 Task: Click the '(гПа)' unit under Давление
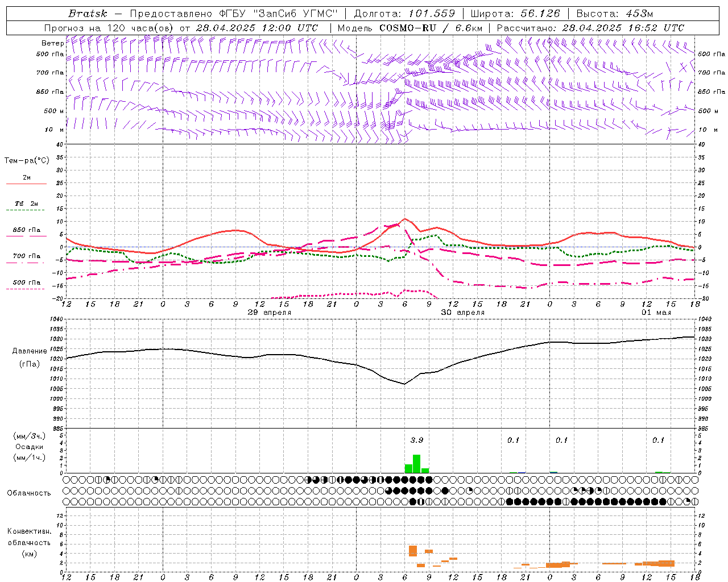point(30,364)
